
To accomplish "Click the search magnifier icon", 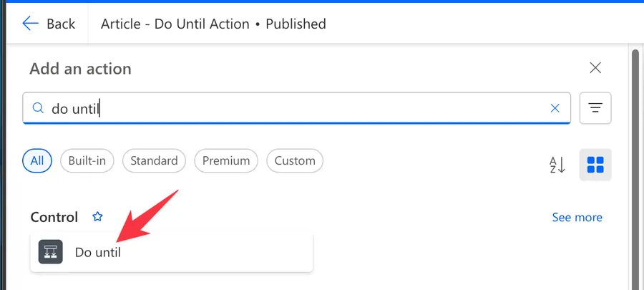I will 37,108.
